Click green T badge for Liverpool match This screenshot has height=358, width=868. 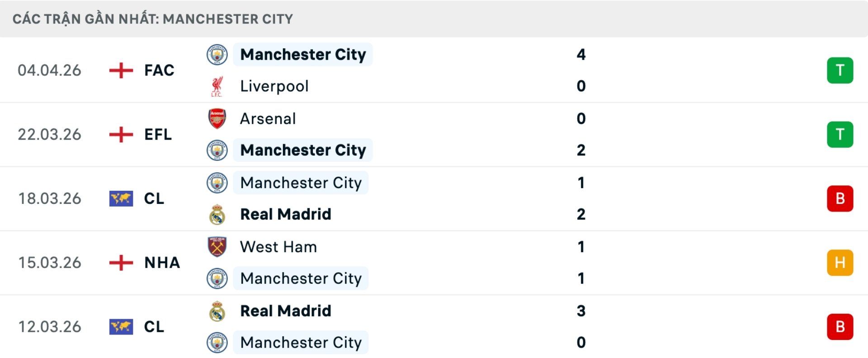coord(840,71)
